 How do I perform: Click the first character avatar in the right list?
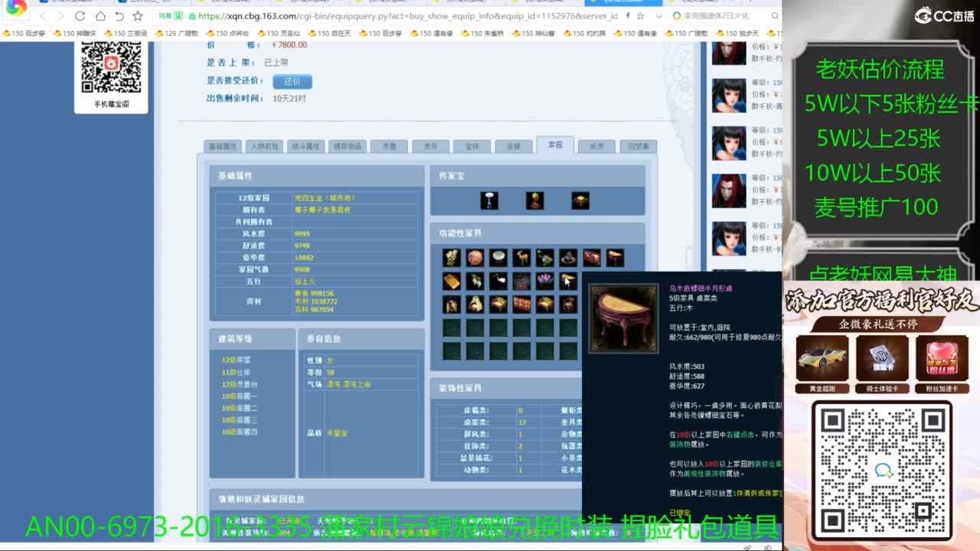coord(728,54)
